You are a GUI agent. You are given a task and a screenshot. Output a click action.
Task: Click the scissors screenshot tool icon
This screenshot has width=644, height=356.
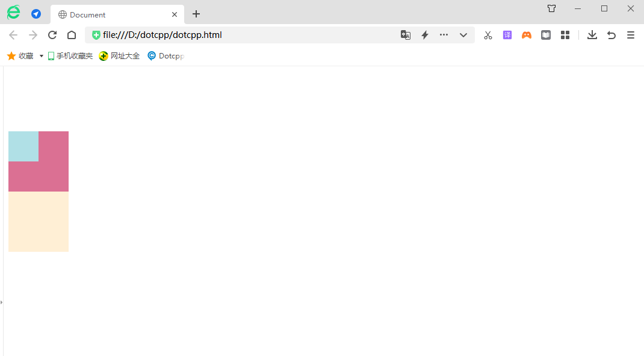point(488,35)
